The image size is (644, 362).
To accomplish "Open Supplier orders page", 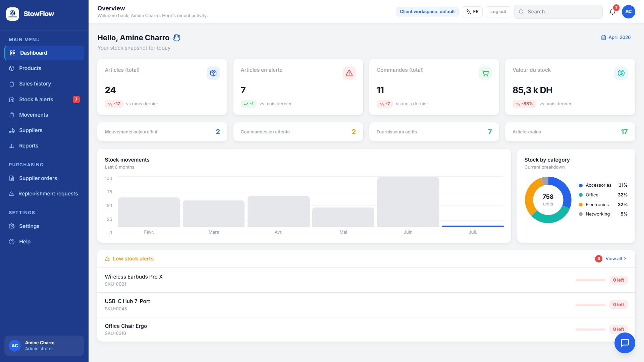I will [x=44, y=178].
